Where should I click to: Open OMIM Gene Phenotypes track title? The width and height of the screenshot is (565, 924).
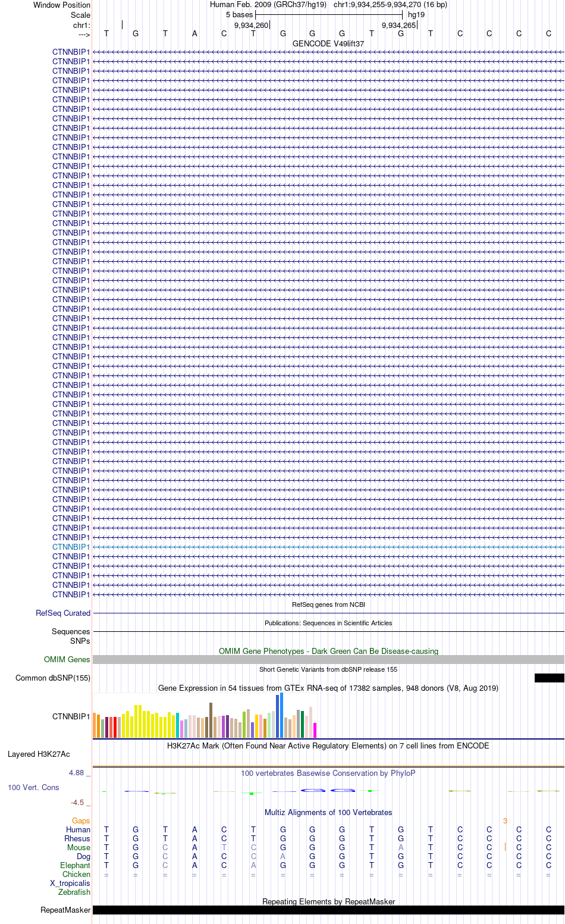pyautogui.click(x=328, y=651)
